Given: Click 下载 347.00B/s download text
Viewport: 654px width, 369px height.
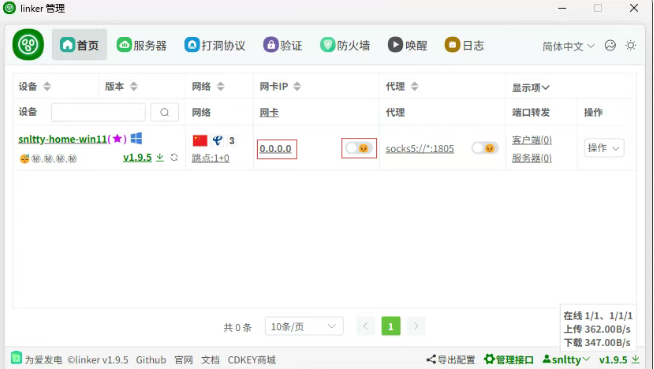Looking at the screenshot, I should tap(597, 342).
